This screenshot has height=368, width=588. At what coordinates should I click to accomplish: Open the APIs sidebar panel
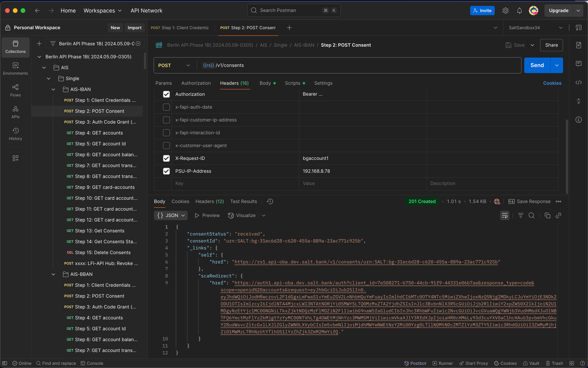[x=15, y=112]
